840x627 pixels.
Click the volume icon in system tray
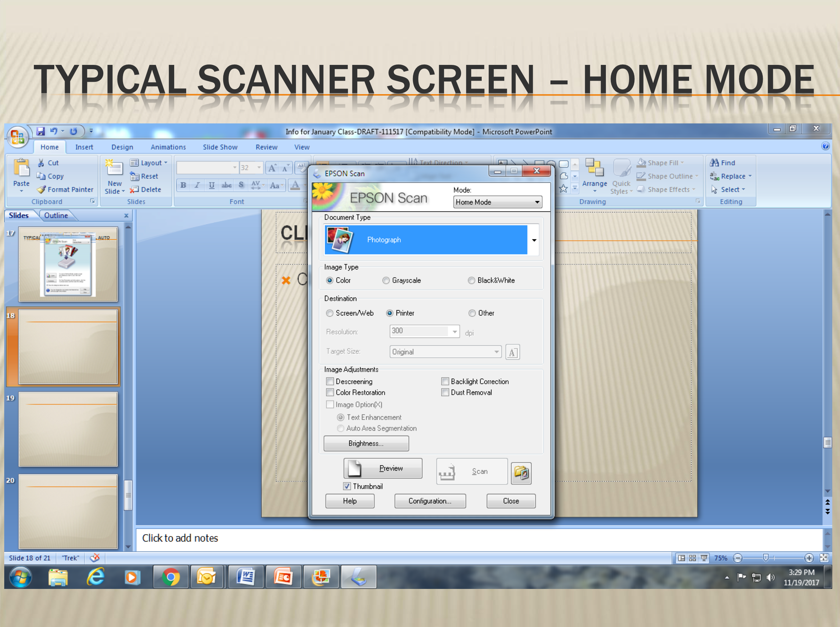point(770,577)
